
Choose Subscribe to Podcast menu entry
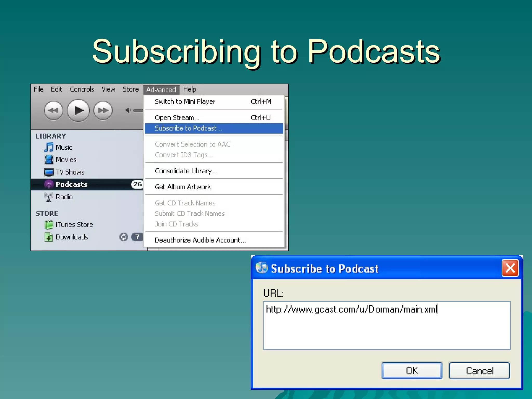(214, 128)
